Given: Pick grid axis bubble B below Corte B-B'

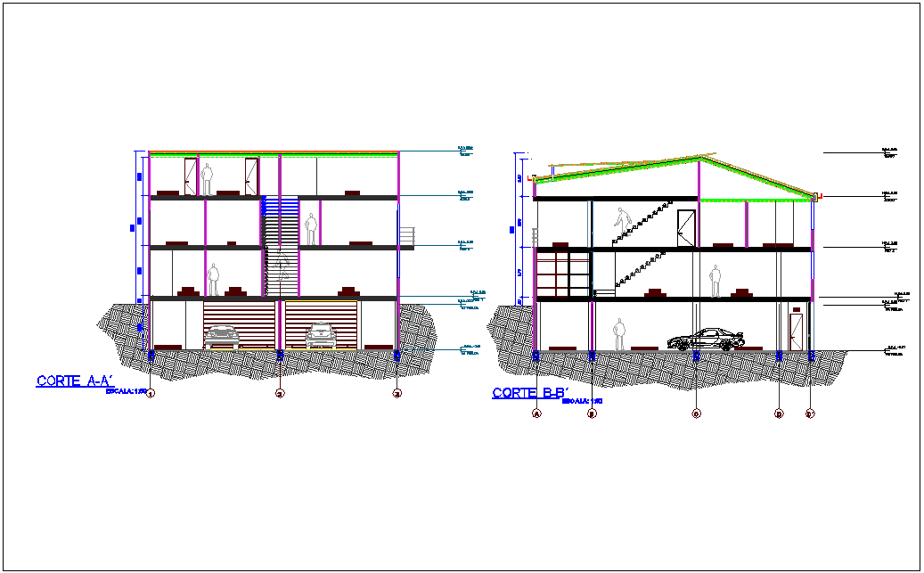Looking at the screenshot, I should click(x=592, y=413).
